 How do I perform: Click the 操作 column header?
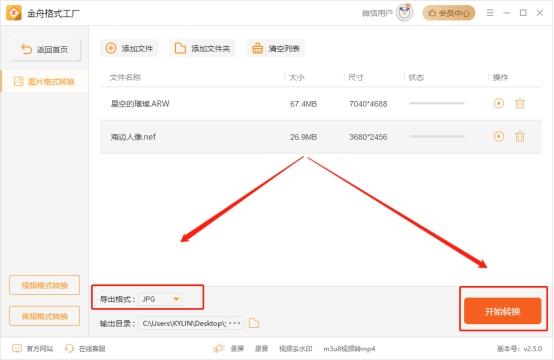coord(500,77)
